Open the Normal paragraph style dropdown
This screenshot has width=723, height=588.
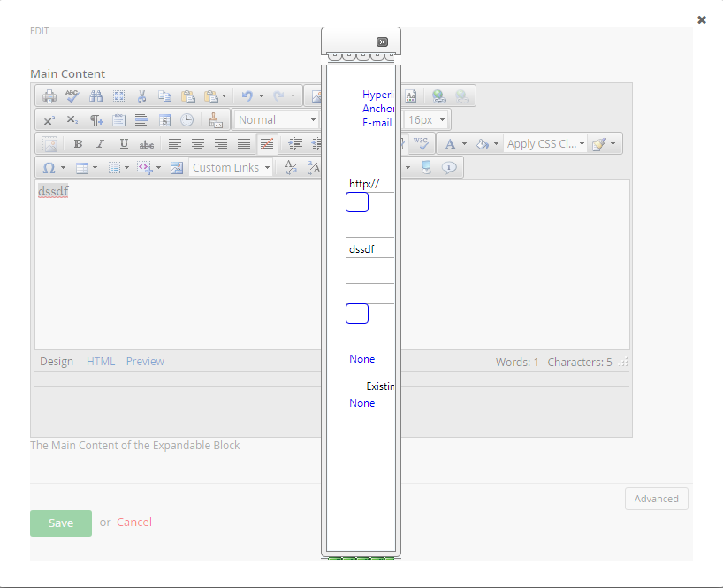(277, 120)
